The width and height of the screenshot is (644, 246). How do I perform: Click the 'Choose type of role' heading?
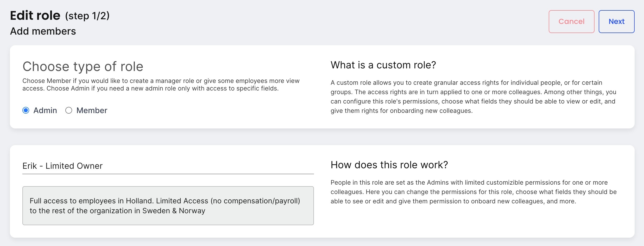(x=83, y=67)
